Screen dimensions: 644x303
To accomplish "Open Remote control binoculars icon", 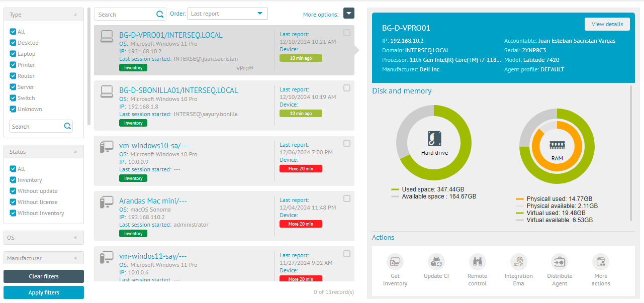I will tap(477, 262).
